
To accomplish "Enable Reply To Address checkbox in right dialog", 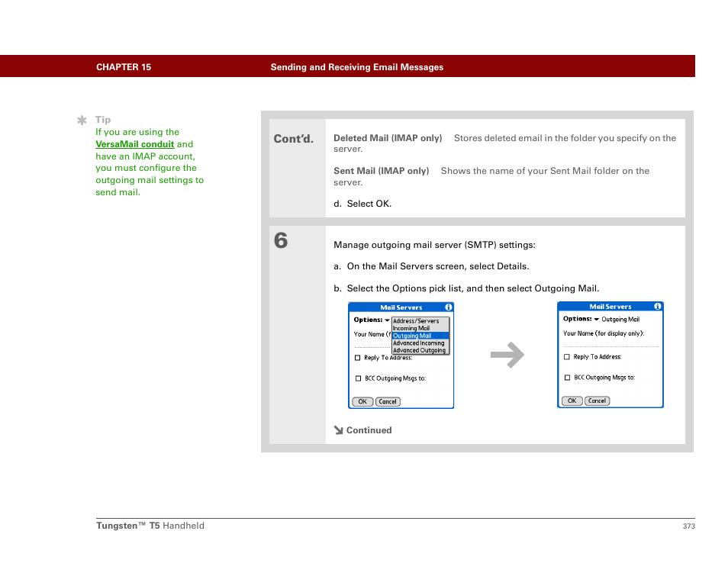I will 566,357.
